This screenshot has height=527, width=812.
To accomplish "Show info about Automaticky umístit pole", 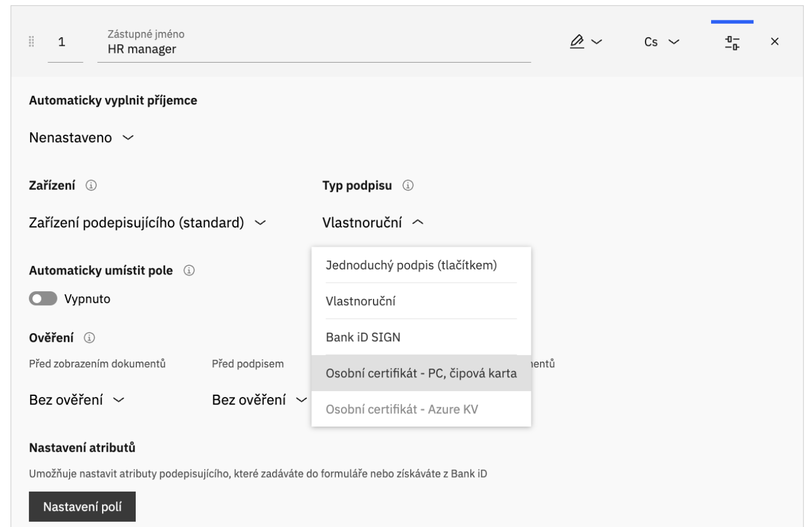I will coord(189,270).
